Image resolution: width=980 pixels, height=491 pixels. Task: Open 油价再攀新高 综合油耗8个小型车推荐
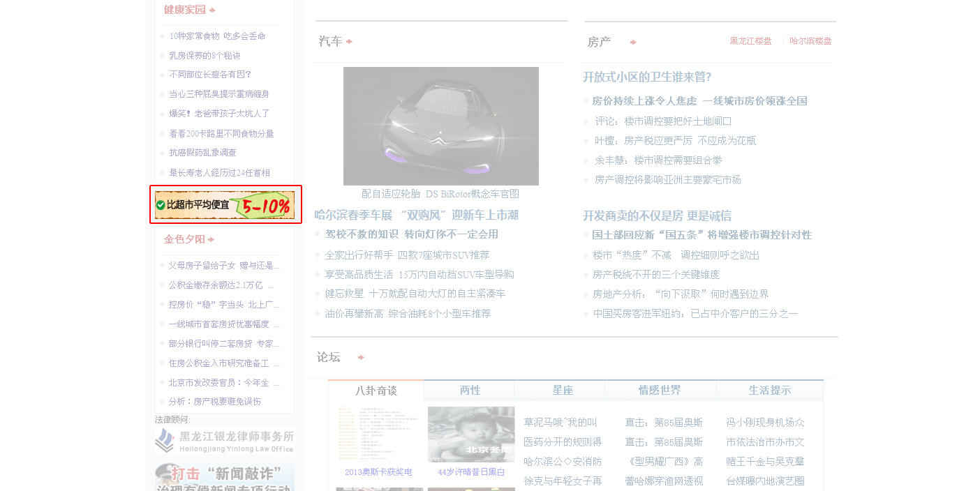pyautogui.click(x=408, y=314)
